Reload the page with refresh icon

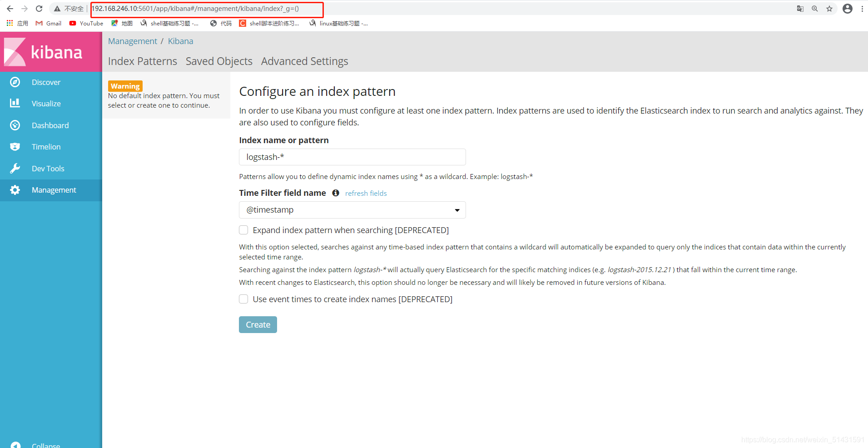39,9
